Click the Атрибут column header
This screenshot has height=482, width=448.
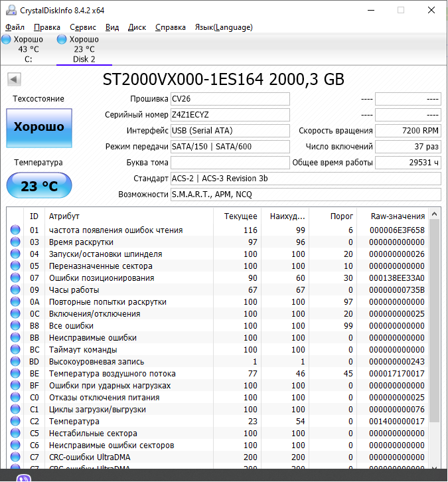pyautogui.click(x=64, y=216)
